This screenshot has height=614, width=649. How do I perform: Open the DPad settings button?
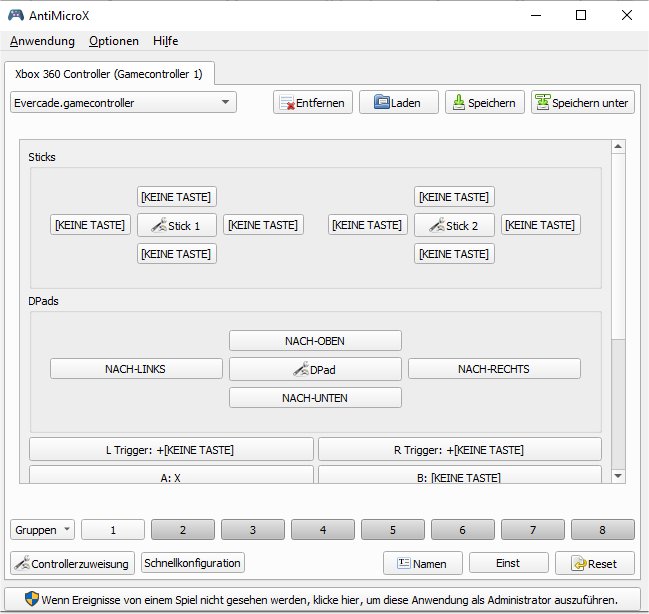[315, 370]
